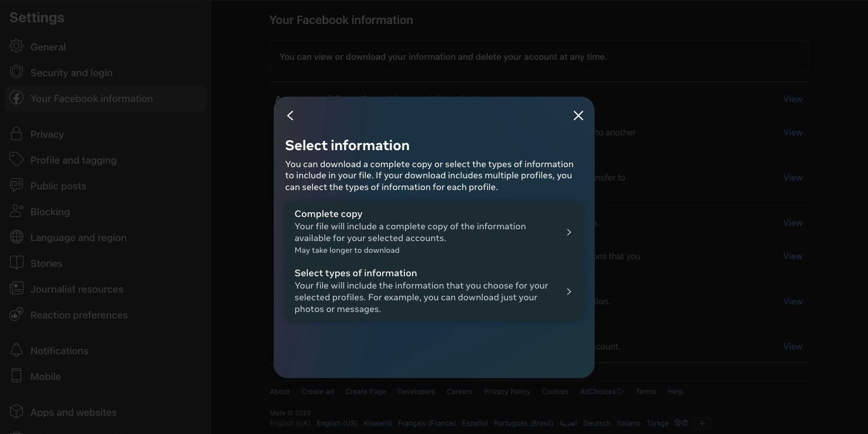Click the topmost View link
The image size is (868, 434).
tap(792, 99)
